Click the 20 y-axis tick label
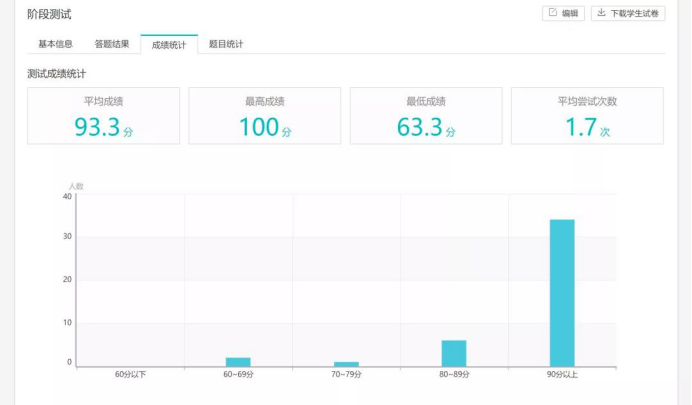The image size is (692, 405). 67,279
